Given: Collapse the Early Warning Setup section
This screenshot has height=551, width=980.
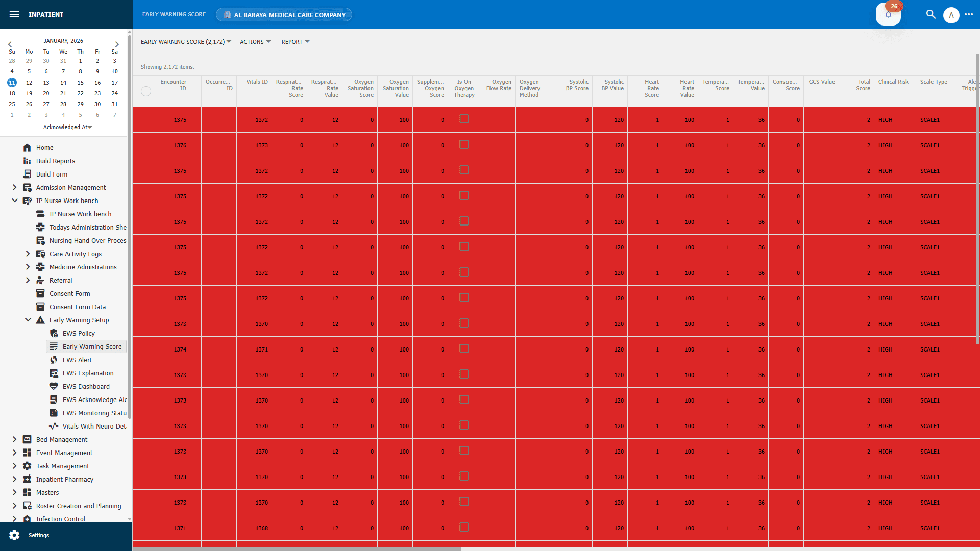Looking at the screenshot, I should tap(28, 320).
